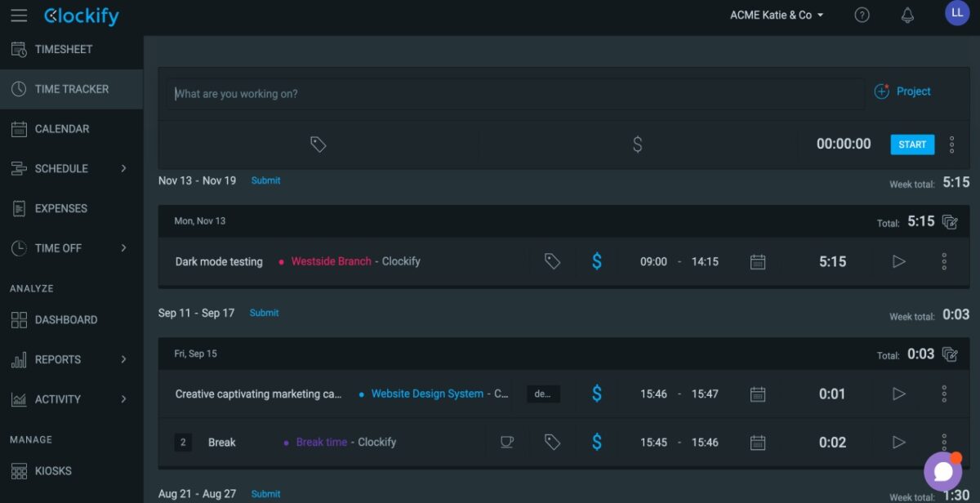
Task: Expand the REPORTS sidebar section
Action: 58,359
